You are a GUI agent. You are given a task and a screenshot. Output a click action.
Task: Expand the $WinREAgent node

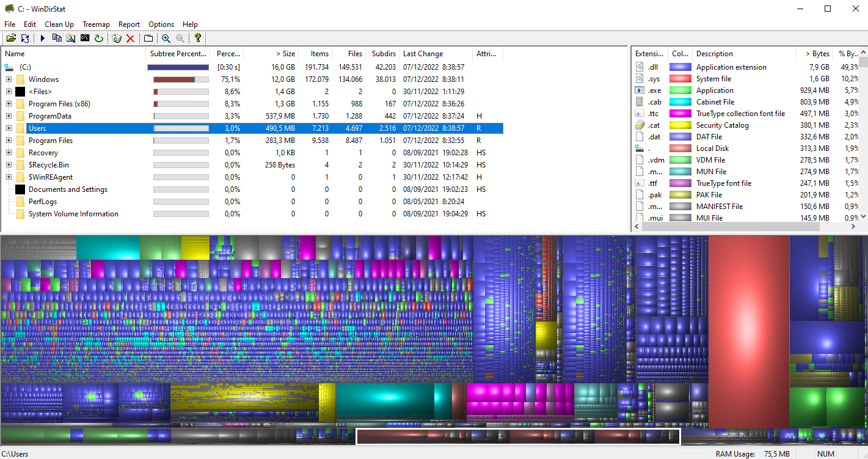click(x=9, y=177)
